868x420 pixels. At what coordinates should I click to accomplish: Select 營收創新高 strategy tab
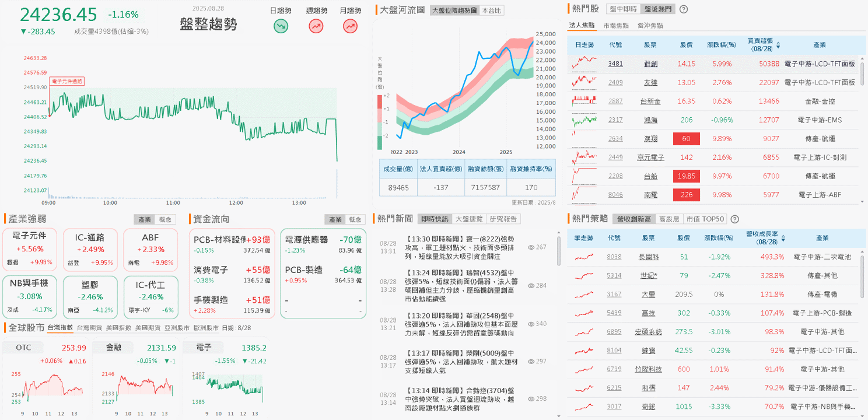633,219
